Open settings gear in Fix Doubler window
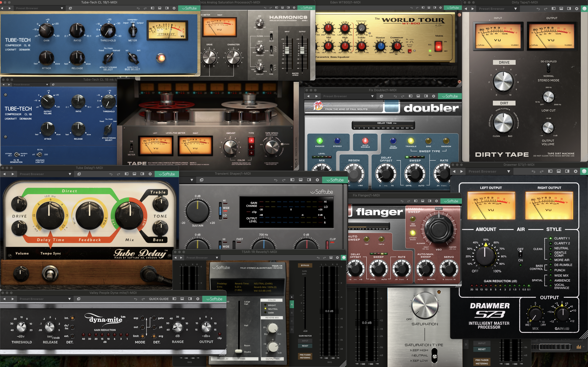This screenshot has width=588, height=367. (x=434, y=96)
